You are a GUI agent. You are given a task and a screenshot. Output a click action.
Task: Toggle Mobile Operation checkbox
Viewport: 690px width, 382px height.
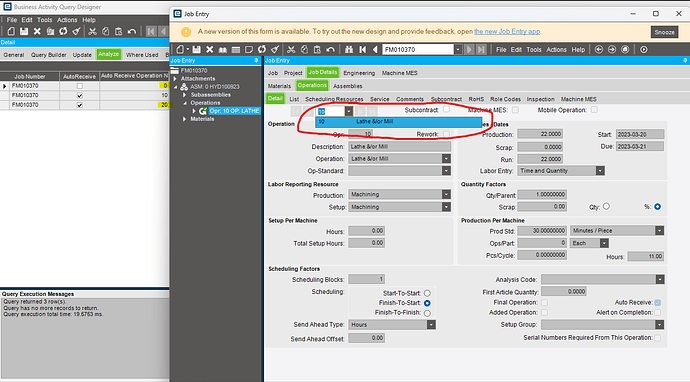(595, 110)
